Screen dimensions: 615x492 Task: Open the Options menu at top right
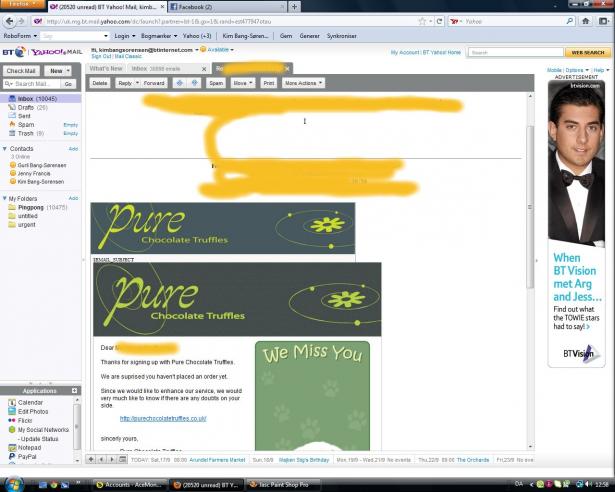click(x=577, y=70)
